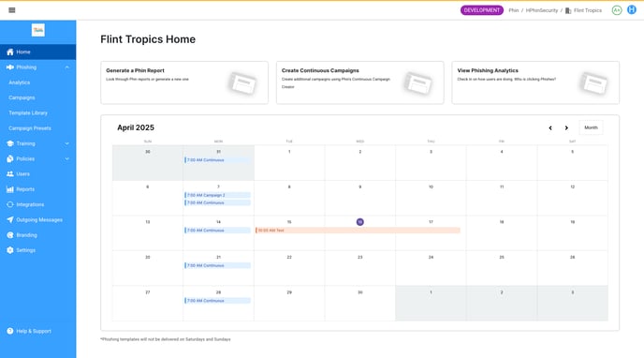This screenshot has width=644, height=358.
Task: Open Generate a Phin Report card
Action: click(184, 82)
